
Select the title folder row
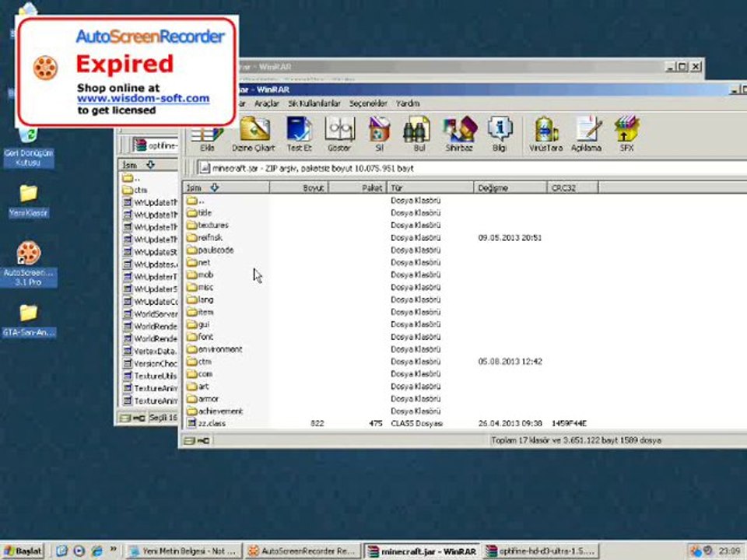point(199,213)
